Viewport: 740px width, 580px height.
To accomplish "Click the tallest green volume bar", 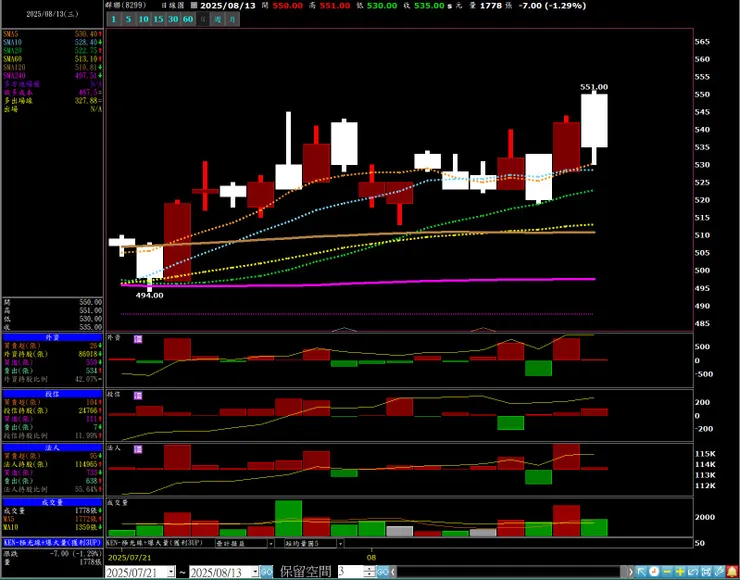I will tap(288, 518).
